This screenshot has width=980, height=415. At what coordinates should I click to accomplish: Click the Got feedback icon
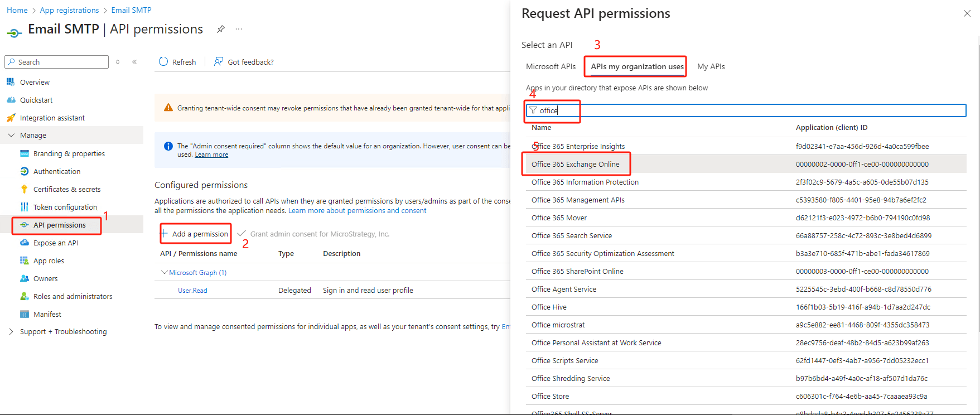click(x=219, y=62)
